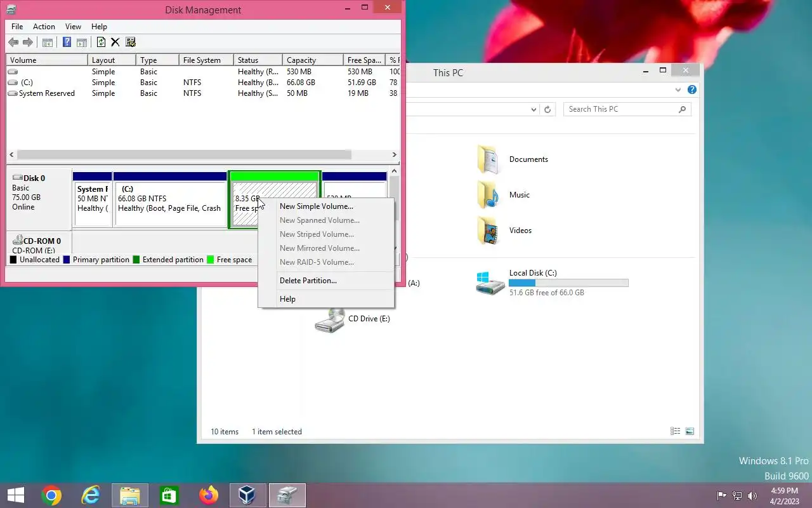Viewport: 812px width, 508px height.
Task: Select the (C:) 66.08 GB NTFS partition block
Action: [x=170, y=199]
